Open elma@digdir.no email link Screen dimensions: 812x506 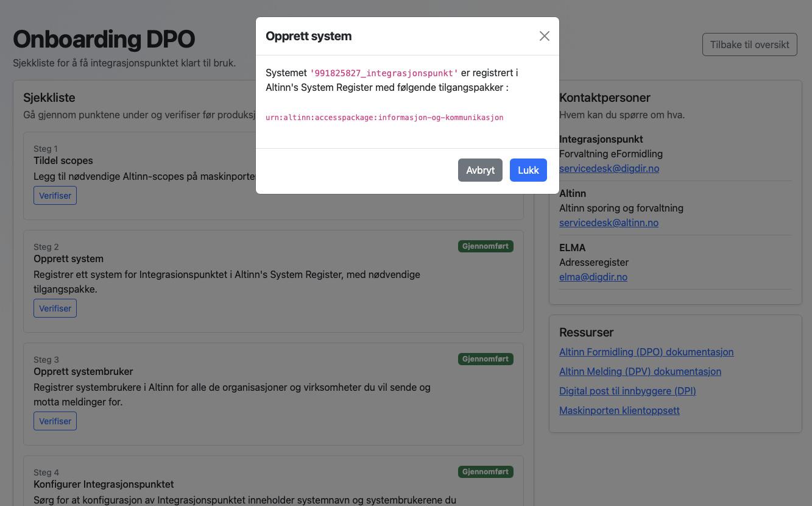coord(593,277)
